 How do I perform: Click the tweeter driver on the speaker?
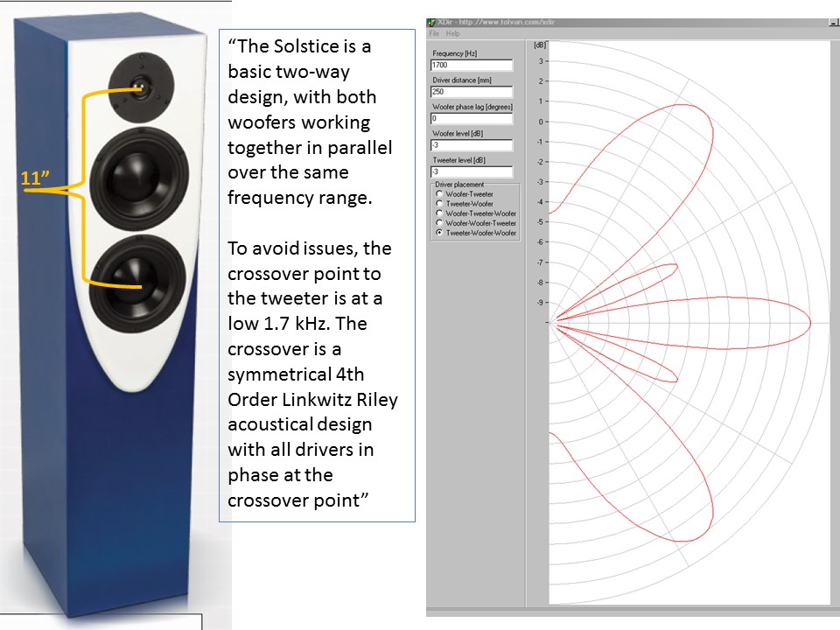click(142, 87)
